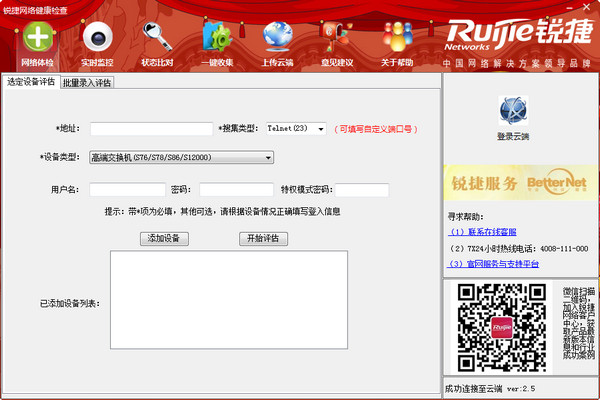The width and height of the screenshot is (600, 400).
Task: Open the 上传云端 globe icon
Action: pyautogui.click(x=277, y=40)
